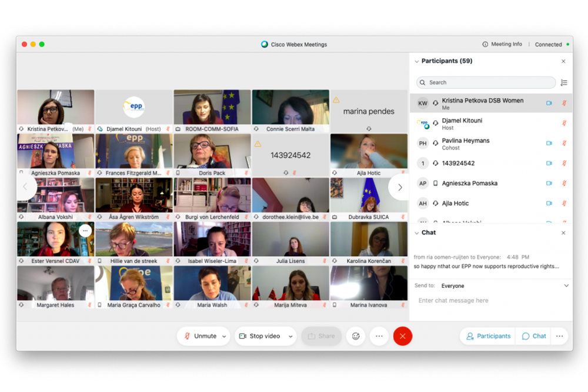Image resolution: width=588 pixels, height=392 pixels.
Task: Toggle the Chat panel button
Action: [534, 336]
